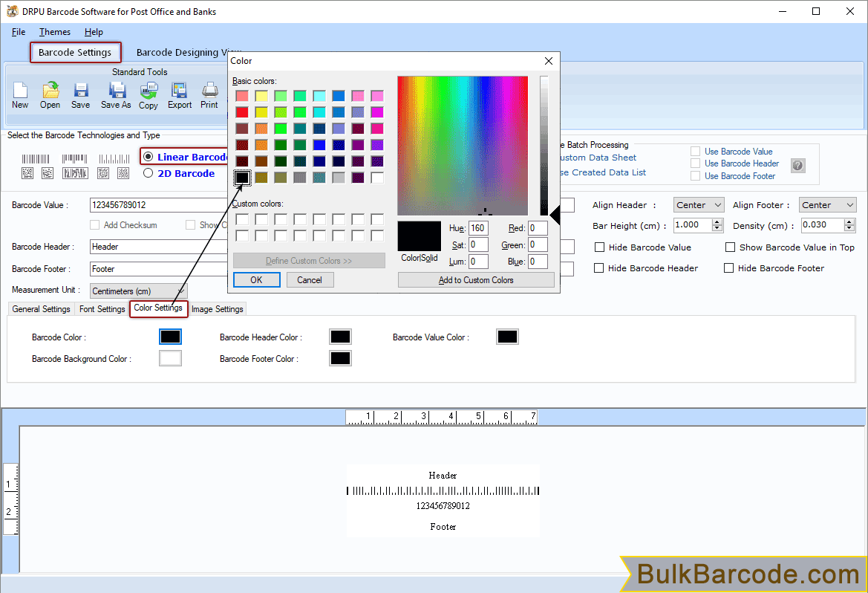Pick the black basic color swatch
Screen dimensions: 868x593
(x=242, y=178)
